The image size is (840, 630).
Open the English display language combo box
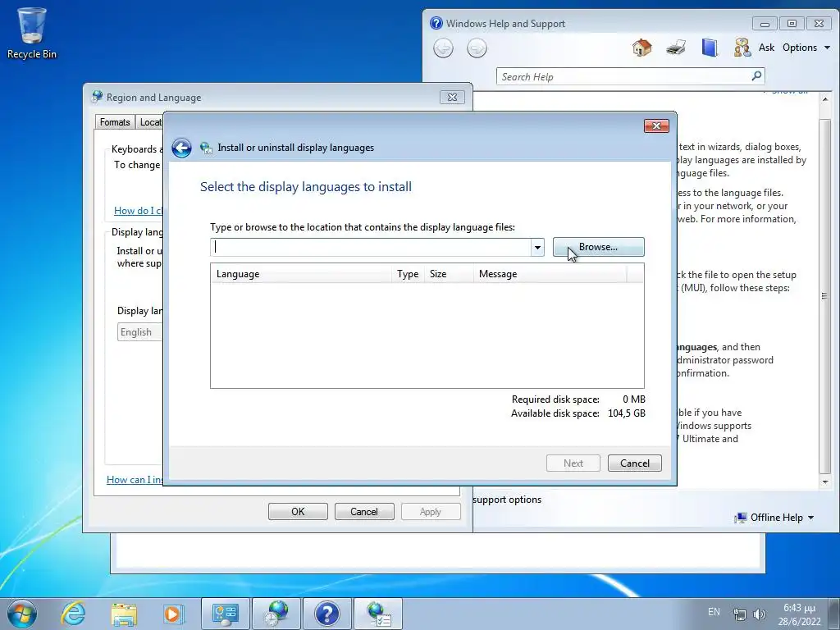point(139,332)
